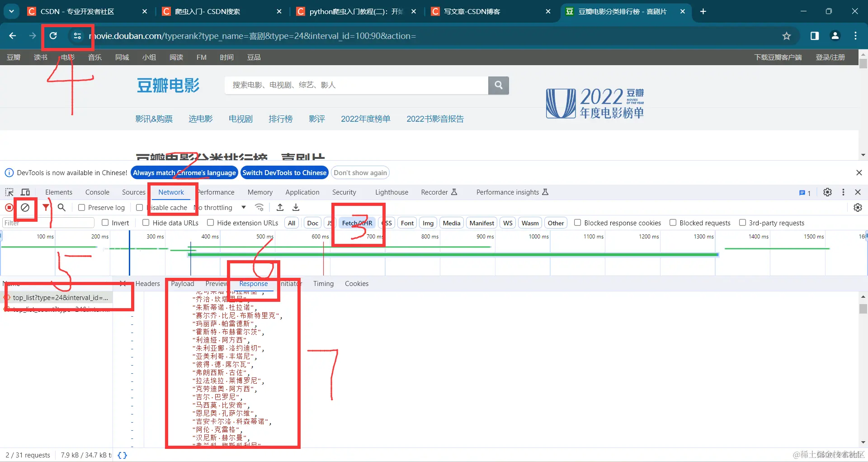Dismiss the DevTools language infobar
The height and width of the screenshot is (462, 868).
point(859,173)
